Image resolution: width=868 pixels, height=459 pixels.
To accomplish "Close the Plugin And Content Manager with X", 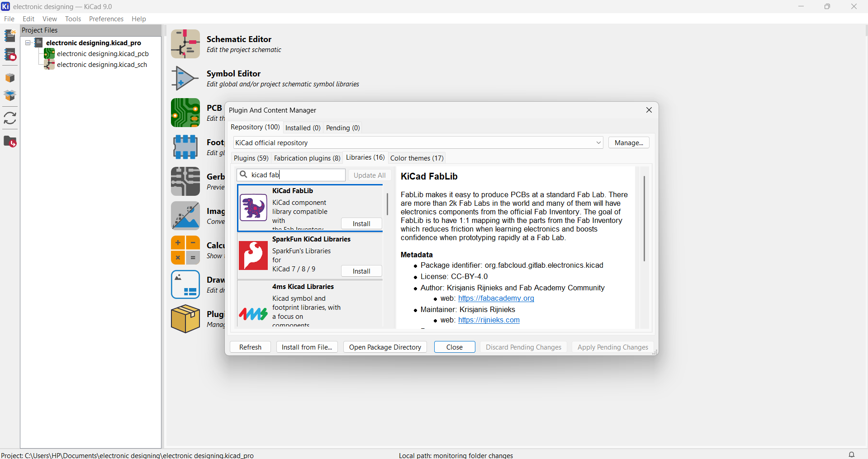I will tap(649, 110).
